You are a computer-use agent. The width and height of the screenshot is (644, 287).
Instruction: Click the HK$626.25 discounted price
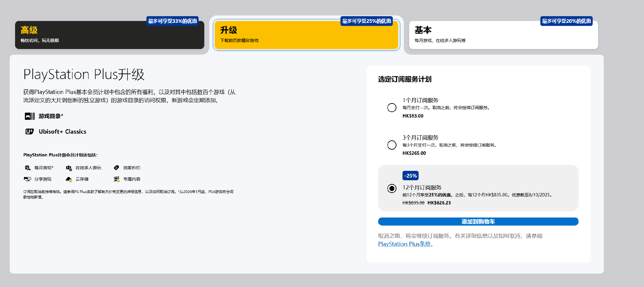tap(439, 203)
